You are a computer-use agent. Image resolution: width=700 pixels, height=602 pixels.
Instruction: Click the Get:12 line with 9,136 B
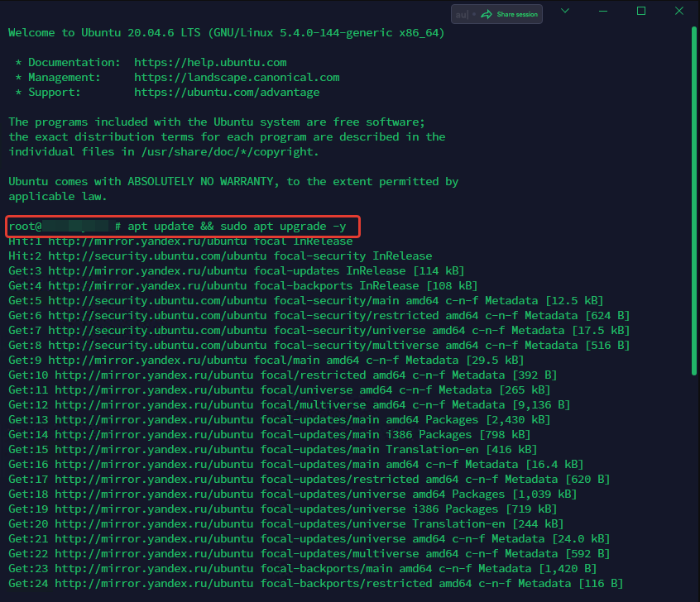(x=290, y=404)
